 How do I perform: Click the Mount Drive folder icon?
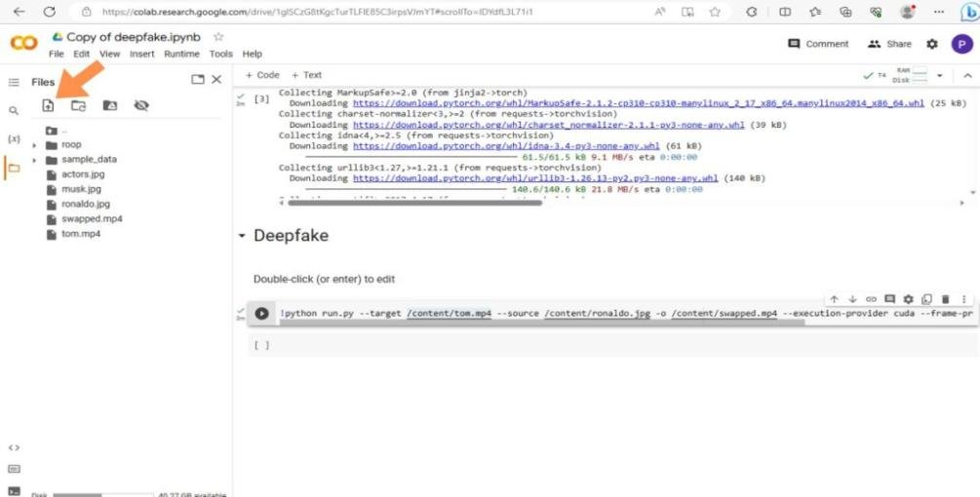109,105
